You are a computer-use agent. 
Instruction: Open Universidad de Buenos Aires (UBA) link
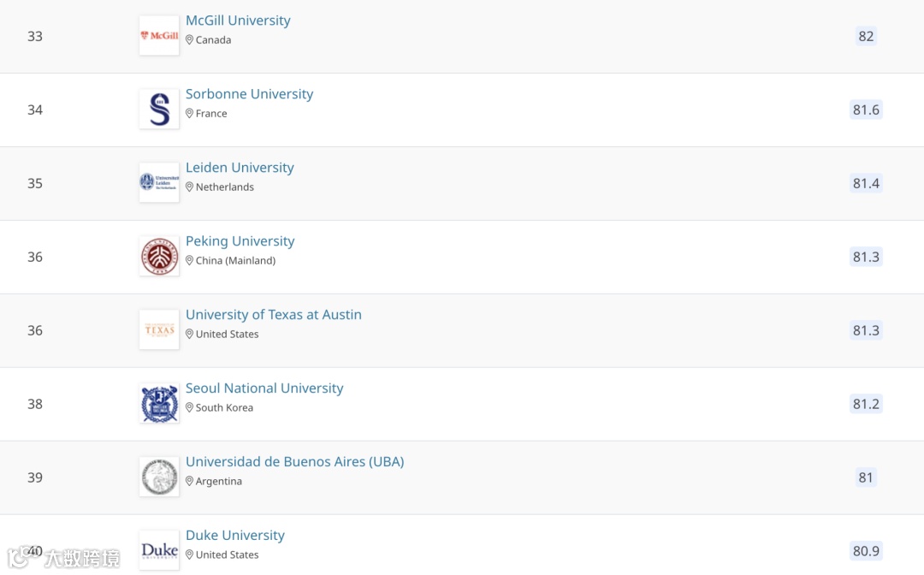click(294, 462)
